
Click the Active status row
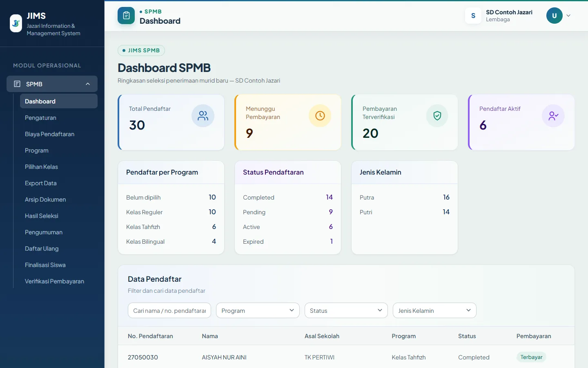(x=288, y=227)
